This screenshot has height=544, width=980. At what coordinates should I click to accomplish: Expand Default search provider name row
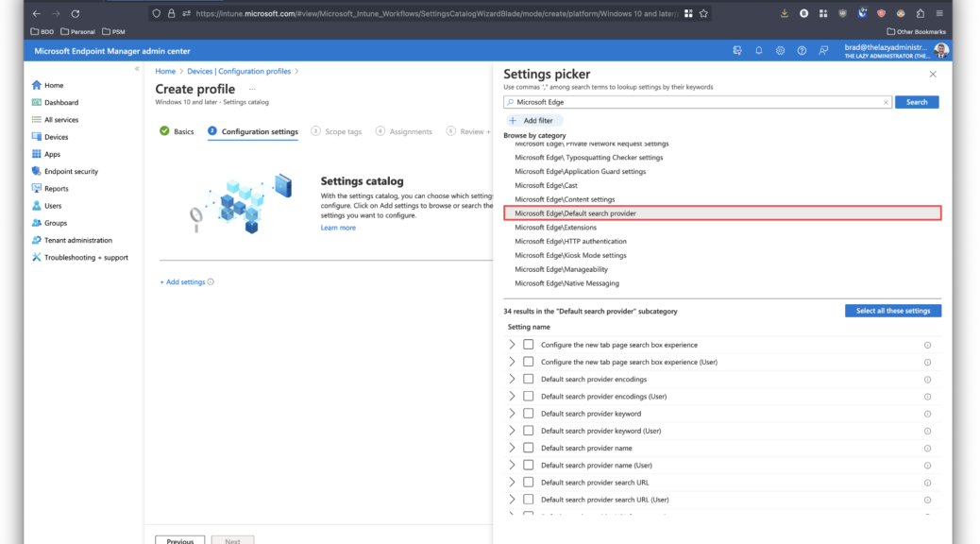pos(512,448)
